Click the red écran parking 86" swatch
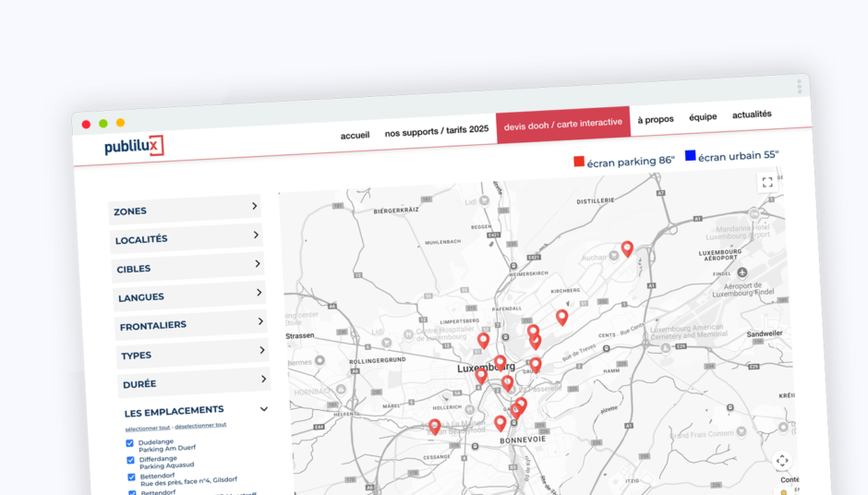 click(579, 161)
